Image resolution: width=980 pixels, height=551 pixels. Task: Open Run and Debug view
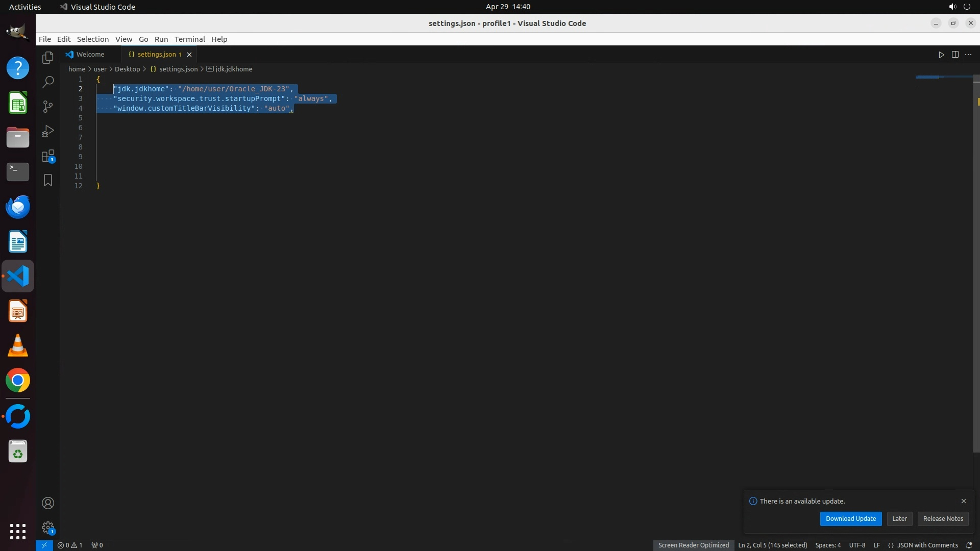(48, 131)
